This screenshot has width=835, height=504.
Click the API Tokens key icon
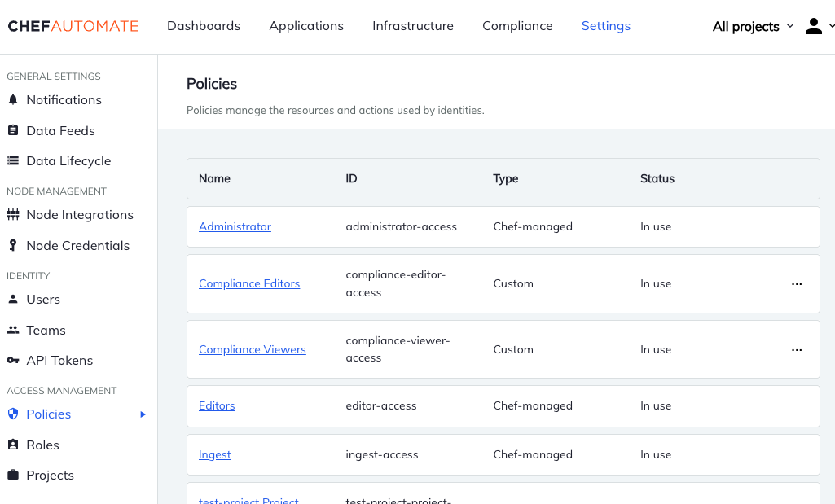point(13,361)
